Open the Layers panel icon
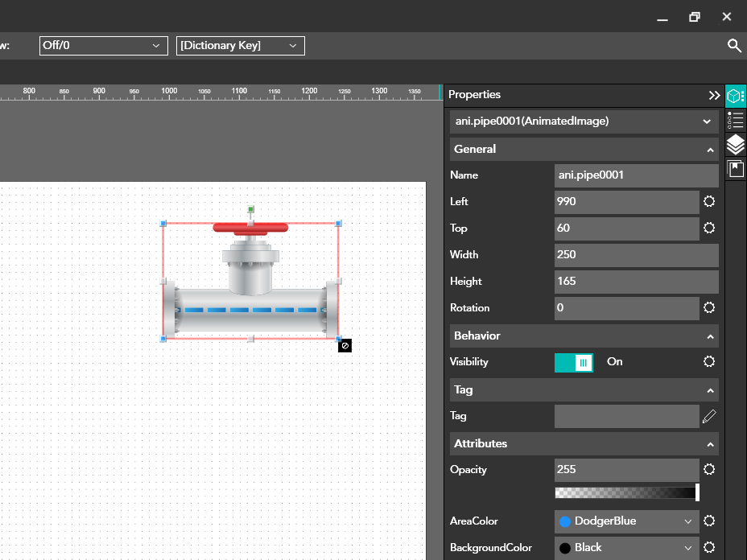The height and width of the screenshot is (560, 747). point(735,145)
